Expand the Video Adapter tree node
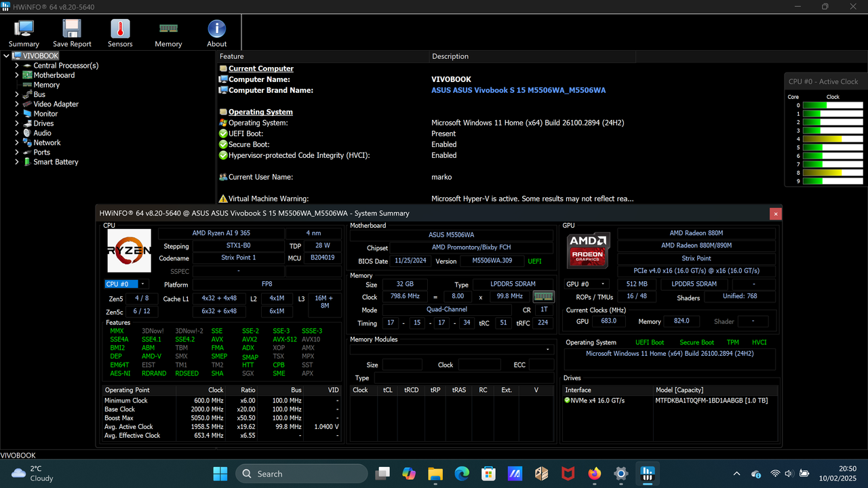This screenshot has height=488, width=868. point(17,104)
